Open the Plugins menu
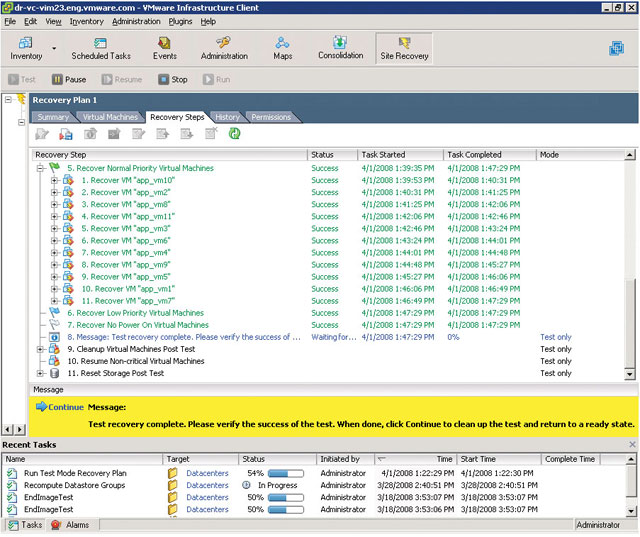Image resolution: width=640 pixels, height=537 pixels. (180, 22)
